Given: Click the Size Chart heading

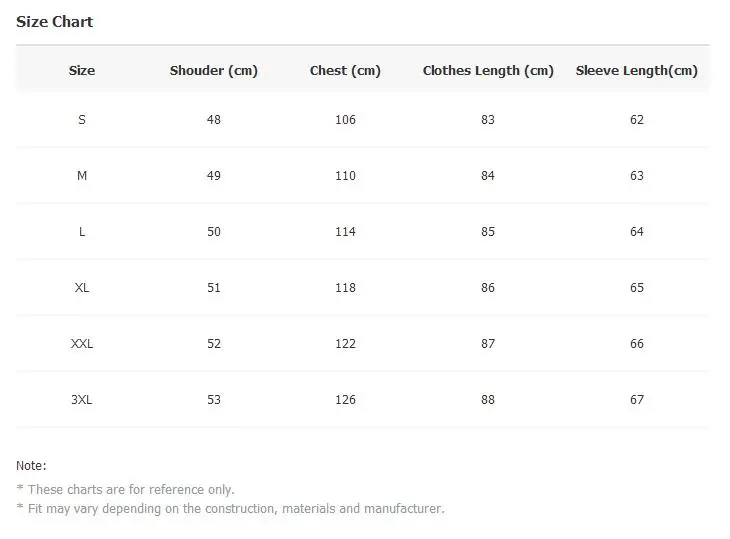Looking at the screenshot, I should pyautogui.click(x=54, y=22).
